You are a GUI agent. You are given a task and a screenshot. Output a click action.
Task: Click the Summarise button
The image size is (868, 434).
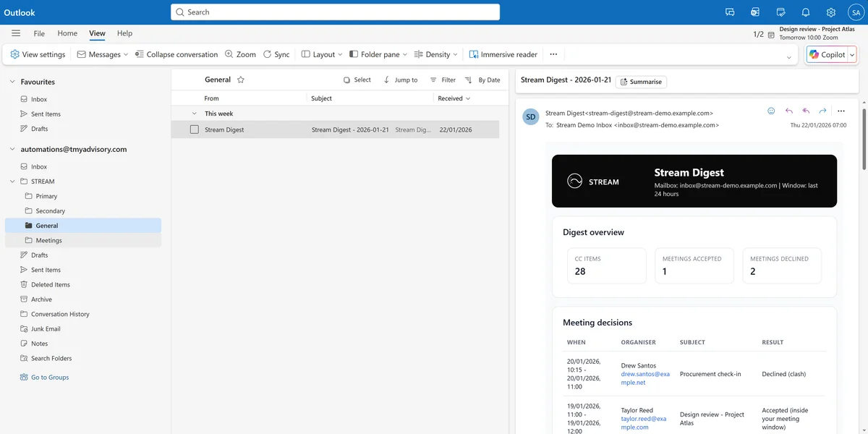coord(641,82)
